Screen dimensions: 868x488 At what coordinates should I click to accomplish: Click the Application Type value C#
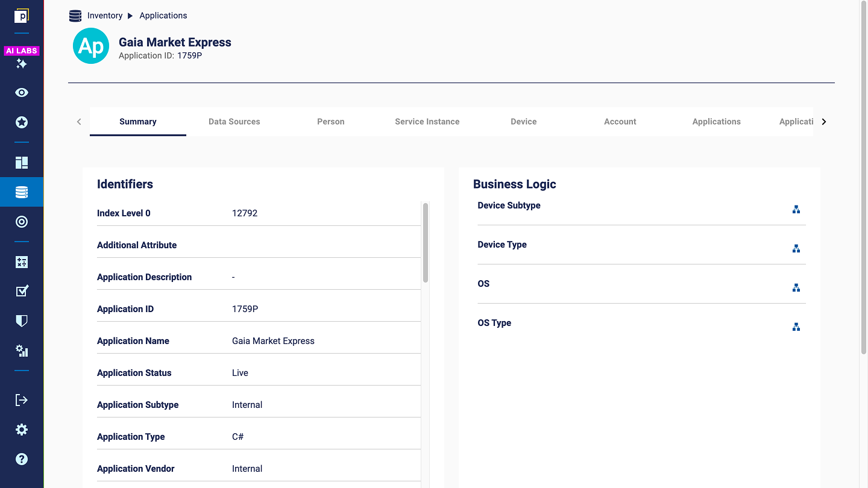pyautogui.click(x=237, y=437)
